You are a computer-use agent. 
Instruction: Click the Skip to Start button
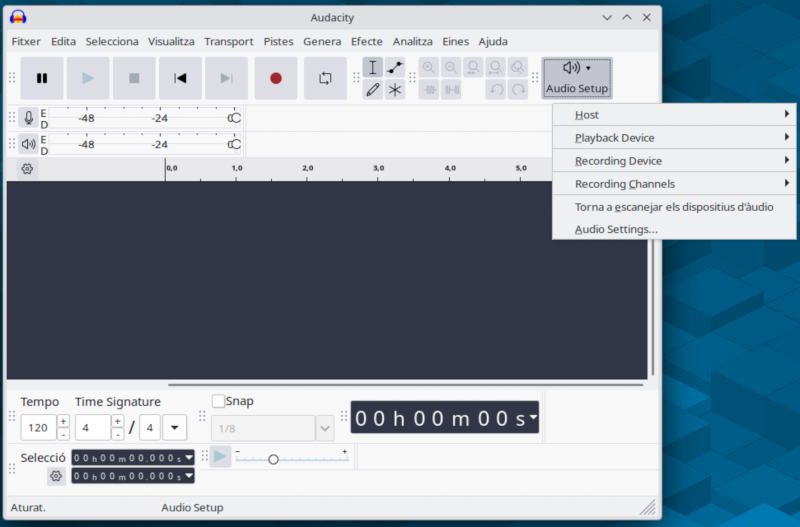180,78
